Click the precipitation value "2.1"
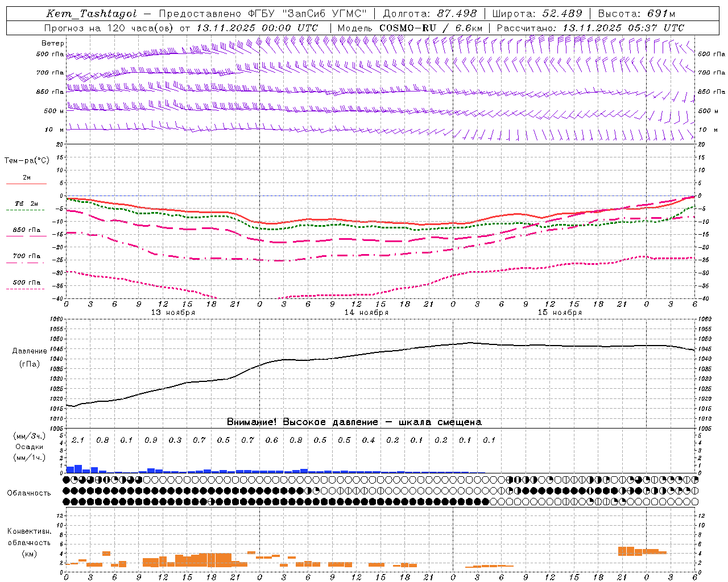The height and width of the screenshot is (582, 728). (78, 440)
